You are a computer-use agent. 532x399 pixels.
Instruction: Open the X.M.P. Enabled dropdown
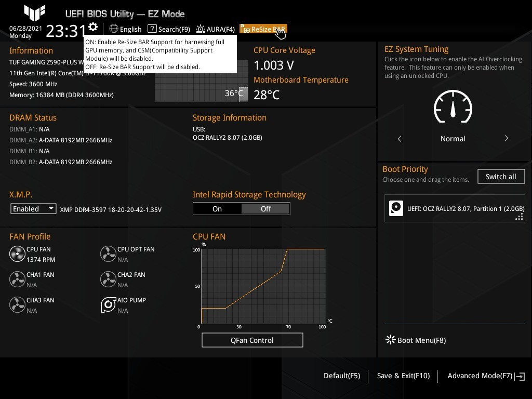point(33,209)
